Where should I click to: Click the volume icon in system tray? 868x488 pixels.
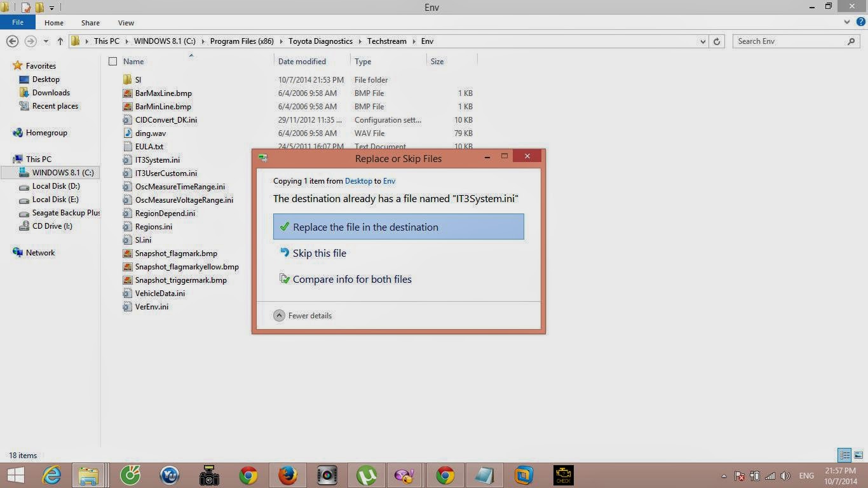(785, 476)
